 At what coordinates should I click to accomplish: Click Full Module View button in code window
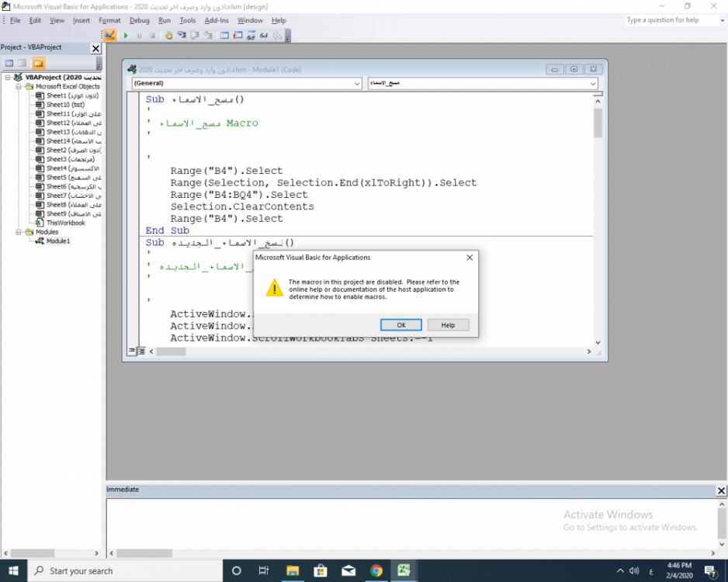click(x=141, y=352)
